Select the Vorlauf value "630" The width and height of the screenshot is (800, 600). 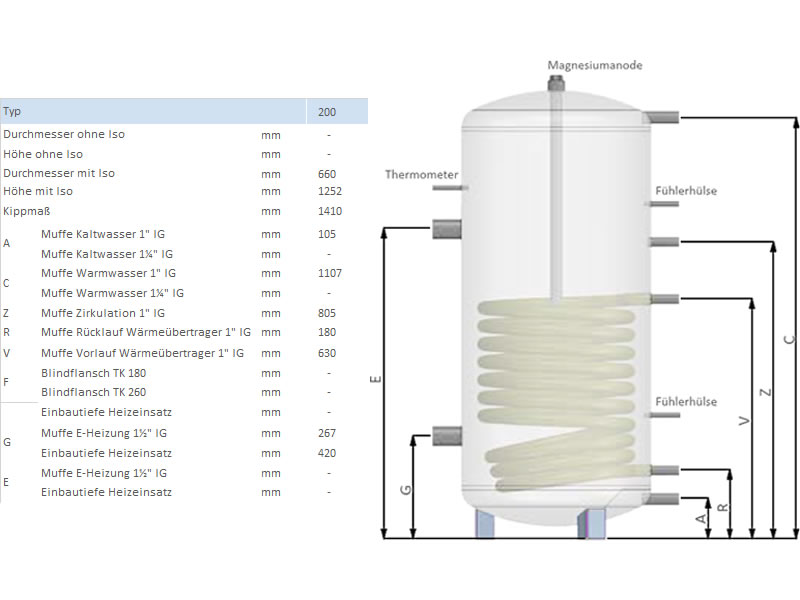point(327,353)
